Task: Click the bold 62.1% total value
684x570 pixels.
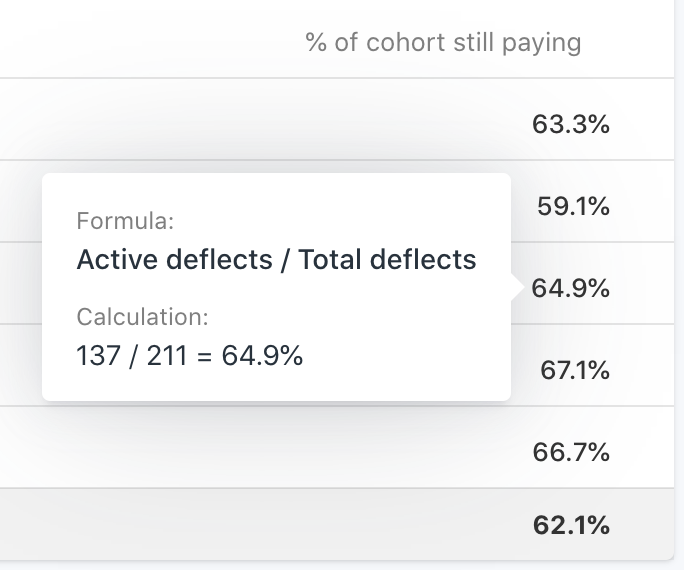Action: coord(571,526)
